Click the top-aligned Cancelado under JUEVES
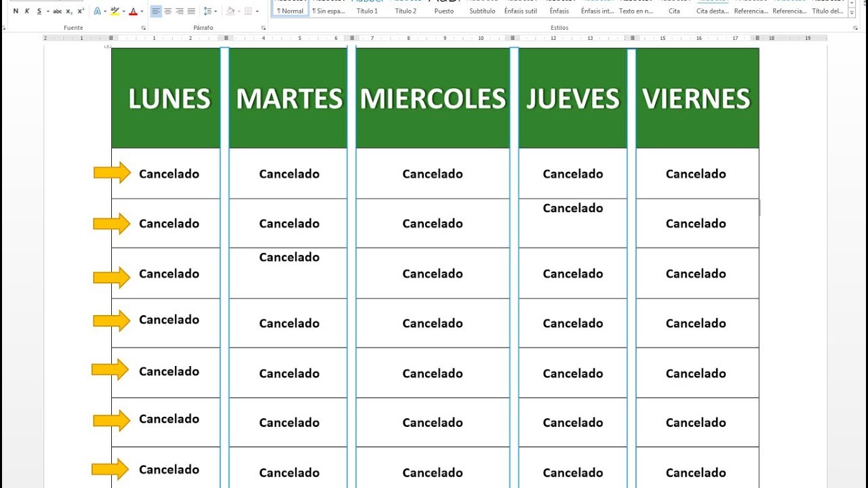Screen dimensions: 868x488 (x=573, y=208)
